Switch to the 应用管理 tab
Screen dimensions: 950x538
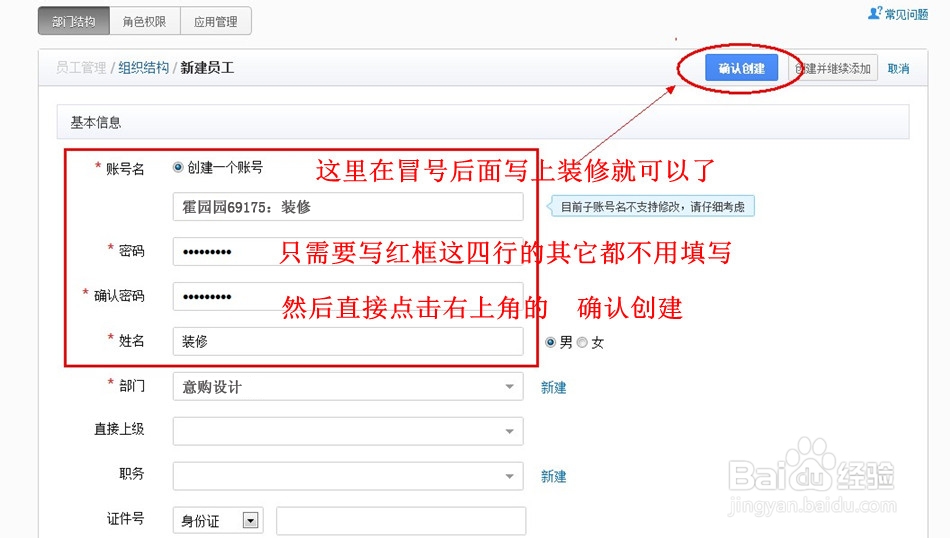point(216,21)
